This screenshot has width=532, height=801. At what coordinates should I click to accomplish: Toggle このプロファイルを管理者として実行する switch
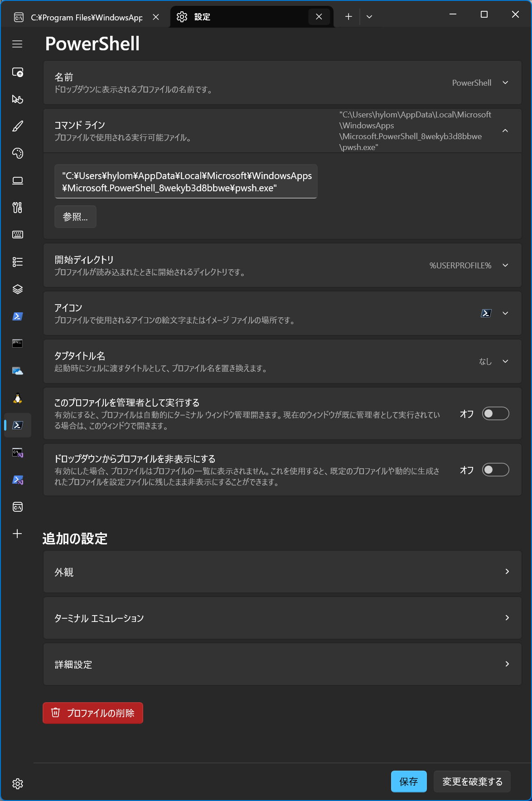[x=496, y=413]
